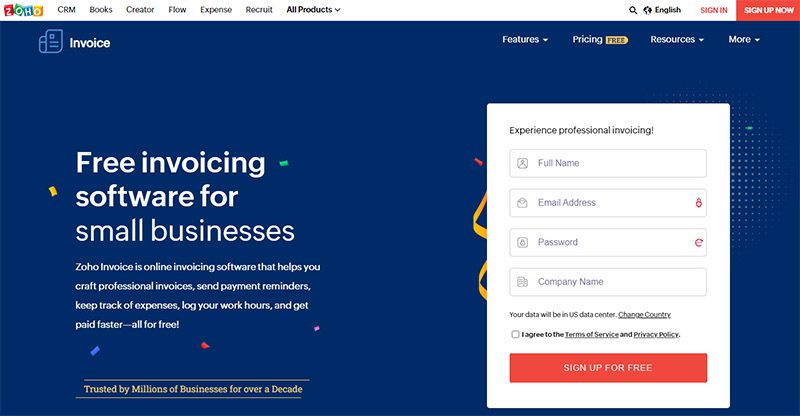This screenshot has width=800, height=416.
Task: Click the globe language icon
Action: point(647,10)
